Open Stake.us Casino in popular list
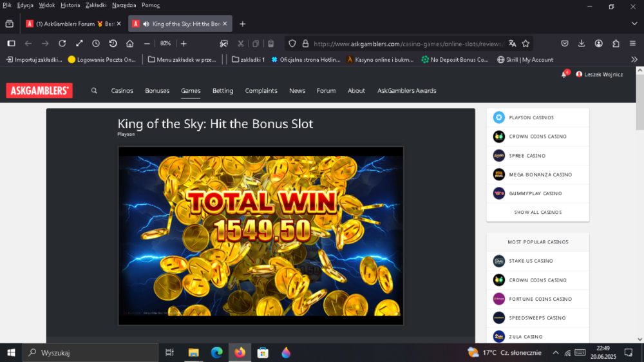Screen dimensions: 644x362 click(538, 261)
